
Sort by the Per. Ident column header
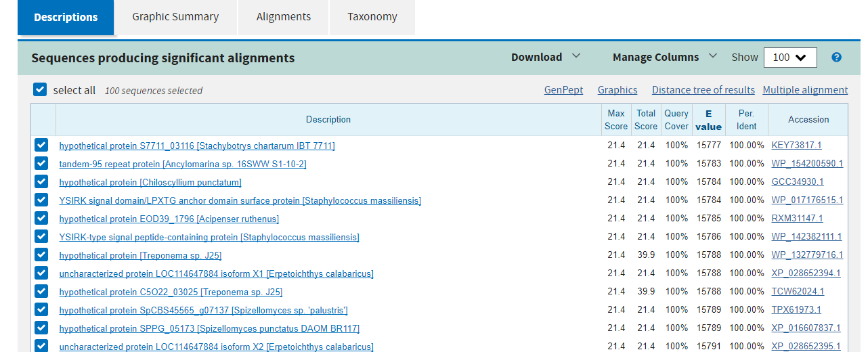pyautogui.click(x=746, y=120)
